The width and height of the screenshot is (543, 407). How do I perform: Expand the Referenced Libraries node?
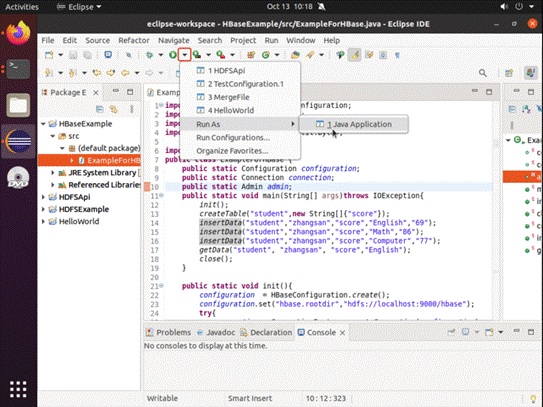(x=53, y=185)
